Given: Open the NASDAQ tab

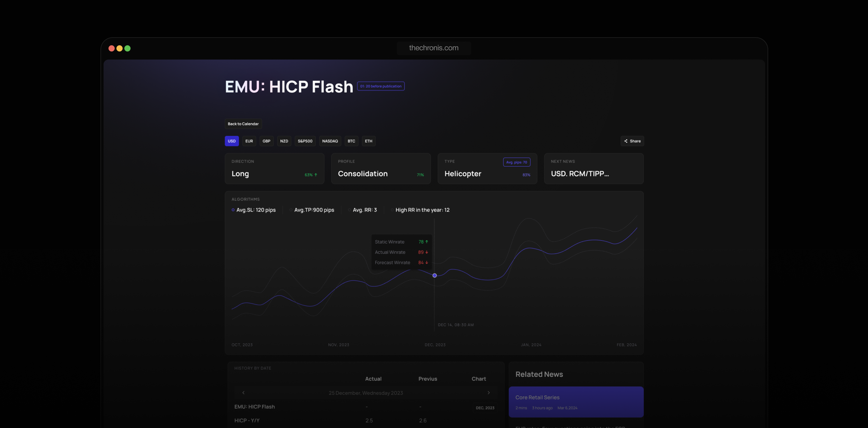Looking at the screenshot, I should tap(330, 141).
